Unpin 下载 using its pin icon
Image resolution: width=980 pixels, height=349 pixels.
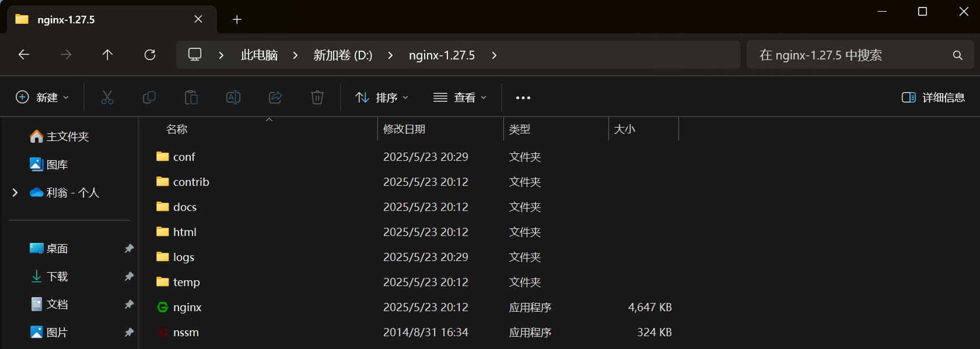click(129, 277)
